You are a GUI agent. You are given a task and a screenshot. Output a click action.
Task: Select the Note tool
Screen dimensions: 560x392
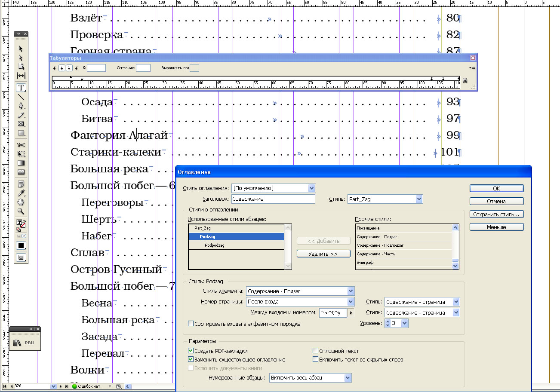(x=21, y=184)
